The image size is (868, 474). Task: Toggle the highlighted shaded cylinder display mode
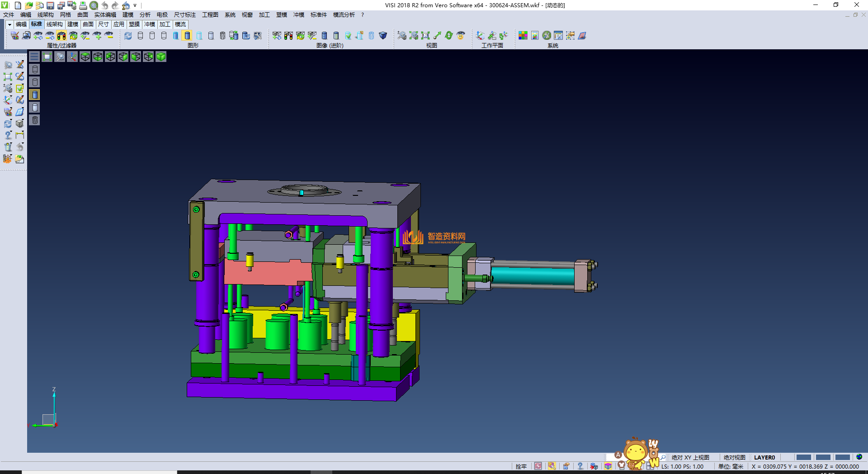pyautogui.click(x=187, y=35)
